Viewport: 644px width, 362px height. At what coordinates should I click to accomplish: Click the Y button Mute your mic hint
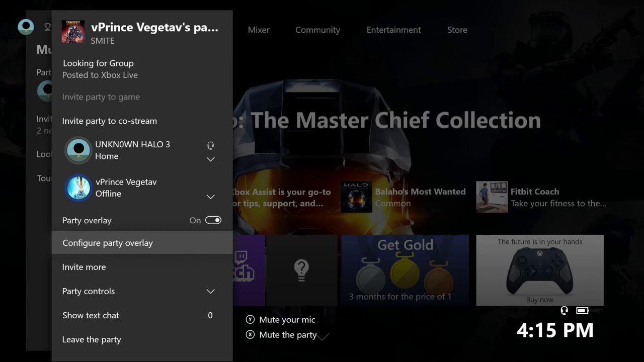tap(281, 320)
